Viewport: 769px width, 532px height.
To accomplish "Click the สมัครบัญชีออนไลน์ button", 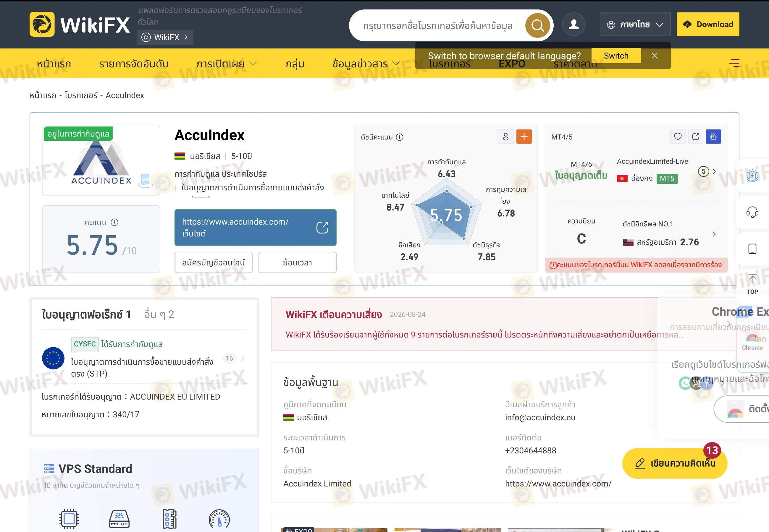I will tap(214, 263).
